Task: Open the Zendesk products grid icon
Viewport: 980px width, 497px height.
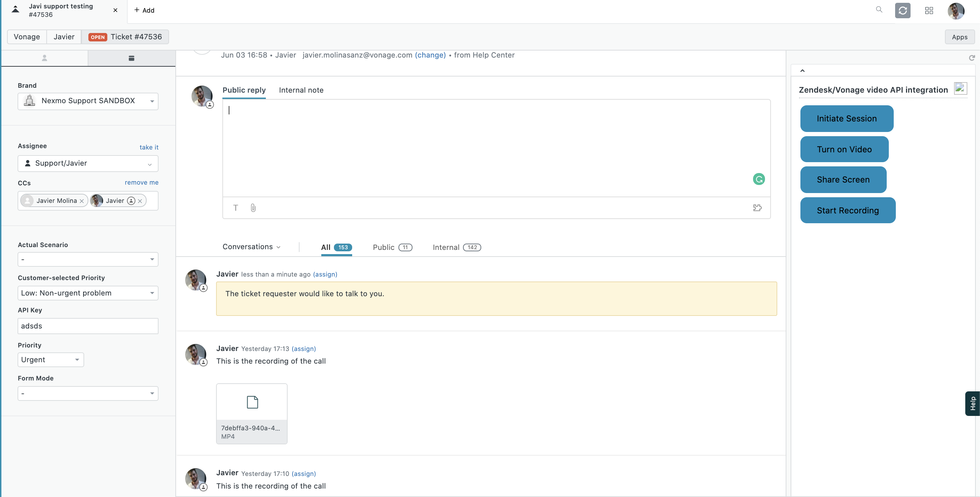Action: [x=929, y=10]
